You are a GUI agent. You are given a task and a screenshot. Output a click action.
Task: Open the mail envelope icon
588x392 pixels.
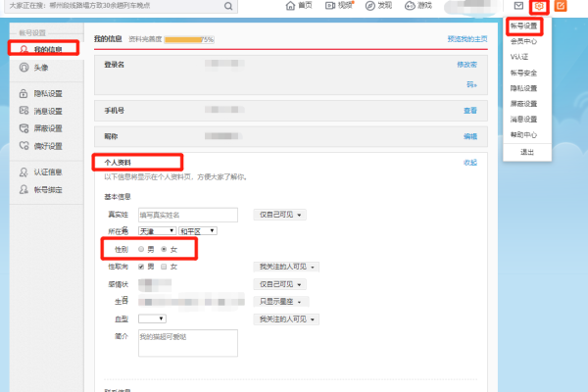518,6
